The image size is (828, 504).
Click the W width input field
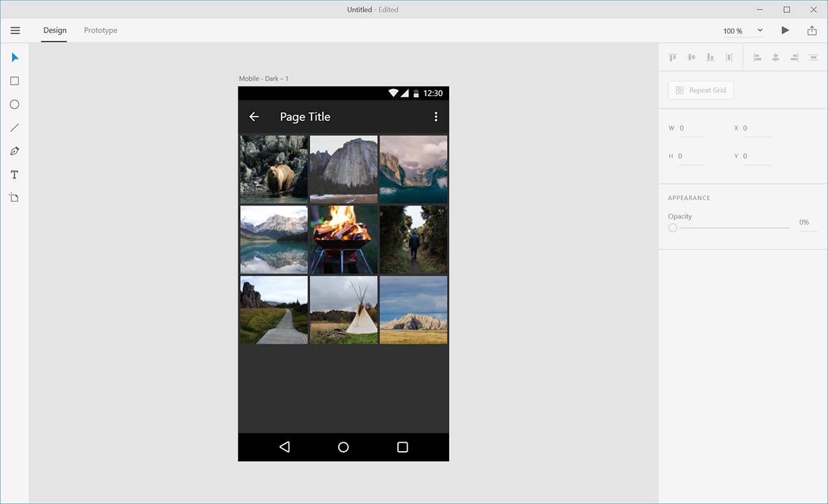[x=692, y=129]
